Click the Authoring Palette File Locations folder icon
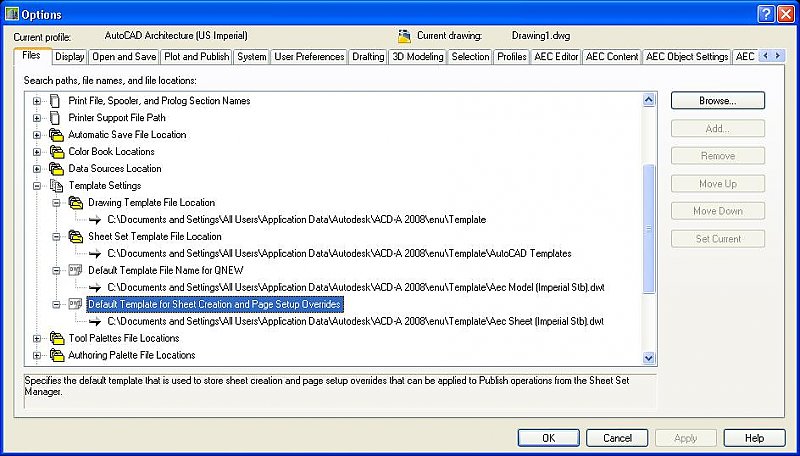This screenshot has width=800, height=456. [57, 355]
